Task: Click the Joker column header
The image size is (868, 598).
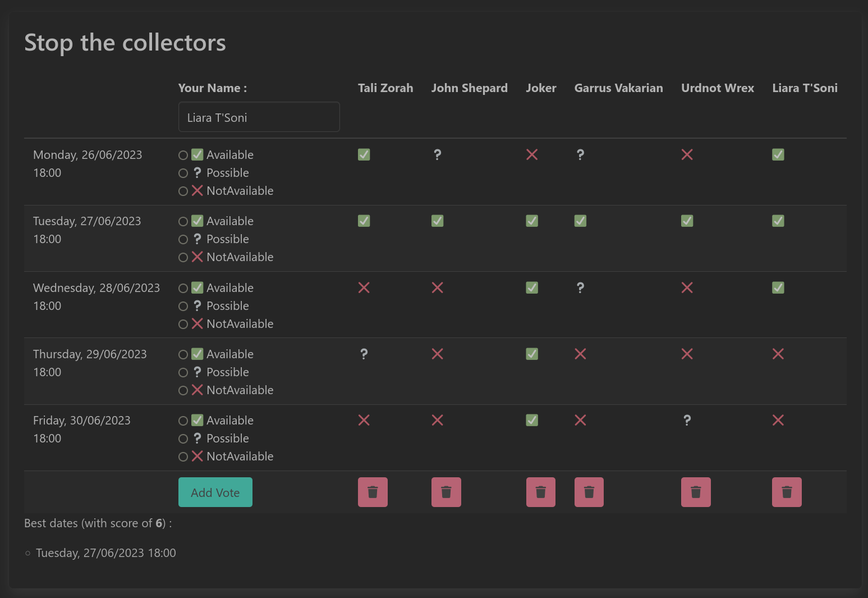Action: (x=541, y=88)
